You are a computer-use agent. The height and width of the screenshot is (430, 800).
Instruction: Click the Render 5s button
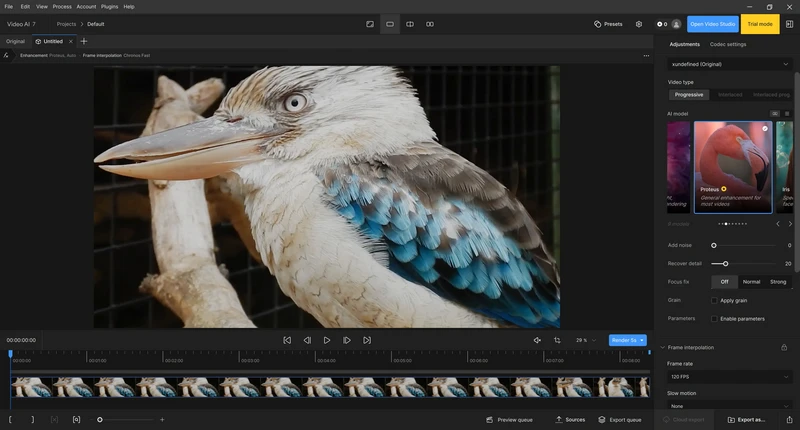point(628,340)
